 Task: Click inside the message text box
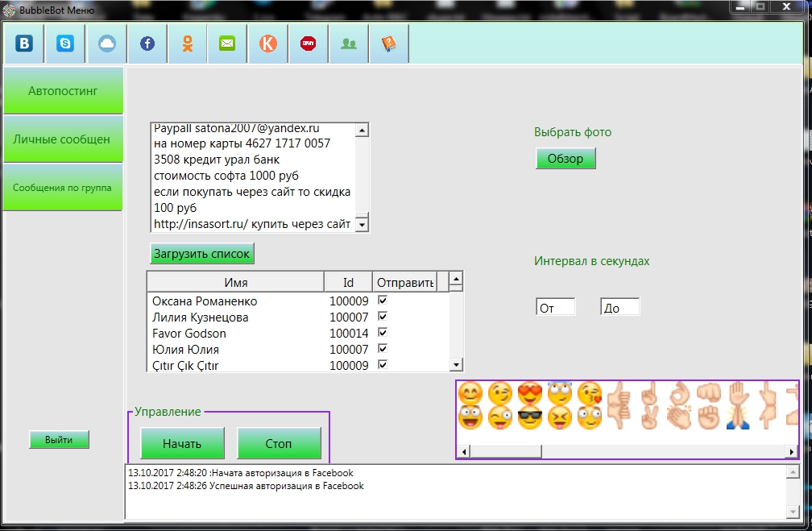click(x=253, y=177)
